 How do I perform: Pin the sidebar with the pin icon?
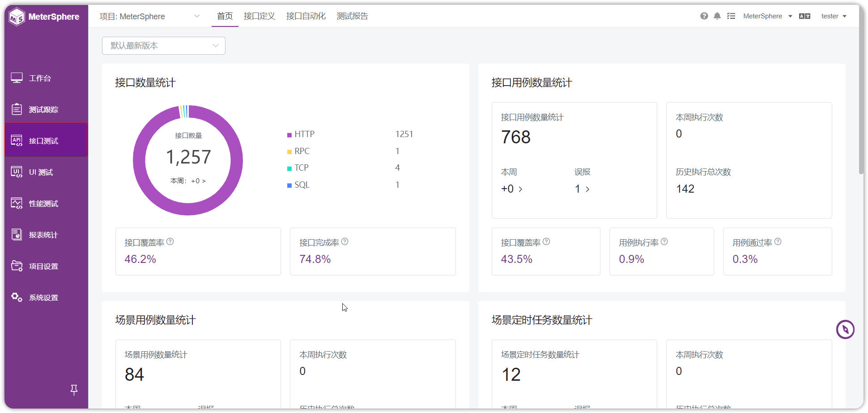(74, 390)
